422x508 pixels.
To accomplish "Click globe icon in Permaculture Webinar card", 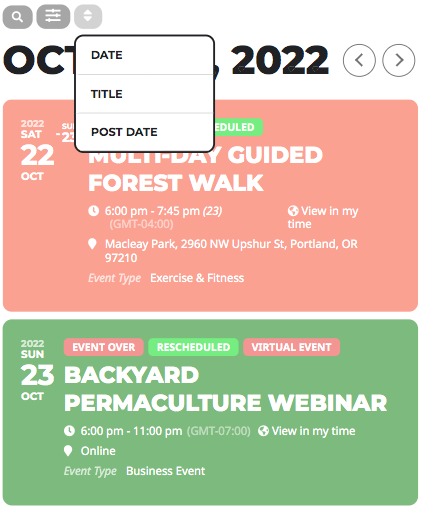I will pyautogui.click(x=263, y=431).
